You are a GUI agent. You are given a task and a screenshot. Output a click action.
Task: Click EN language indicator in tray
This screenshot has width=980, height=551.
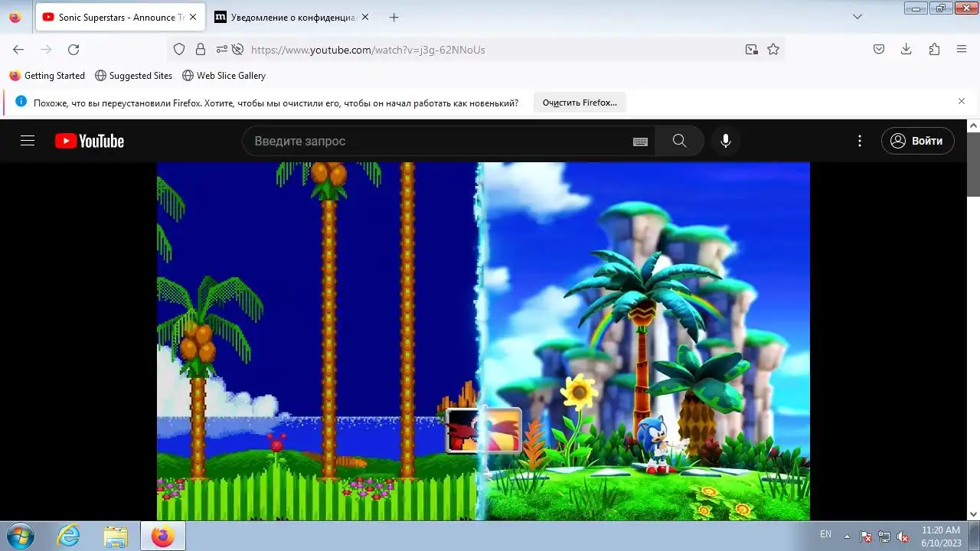(x=825, y=534)
